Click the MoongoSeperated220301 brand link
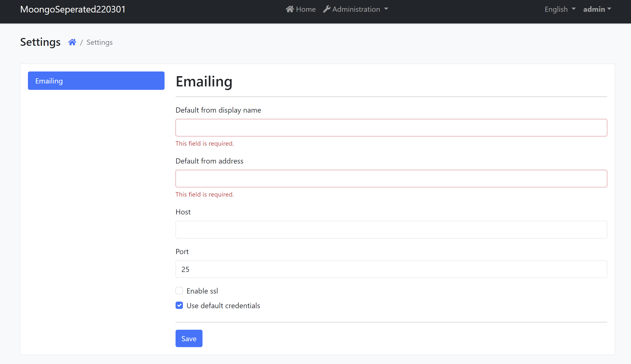Screen dimensions: 631x364 (72, 9)
